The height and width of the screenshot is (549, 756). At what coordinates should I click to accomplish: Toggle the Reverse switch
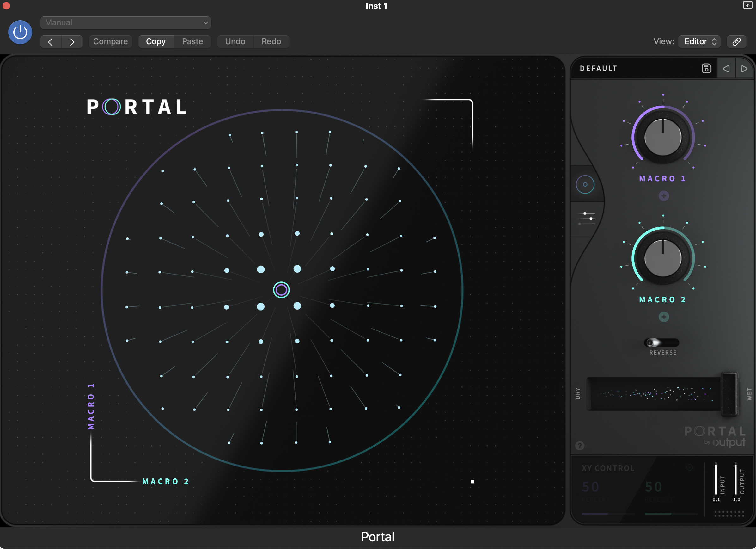(x=661, y=342)
